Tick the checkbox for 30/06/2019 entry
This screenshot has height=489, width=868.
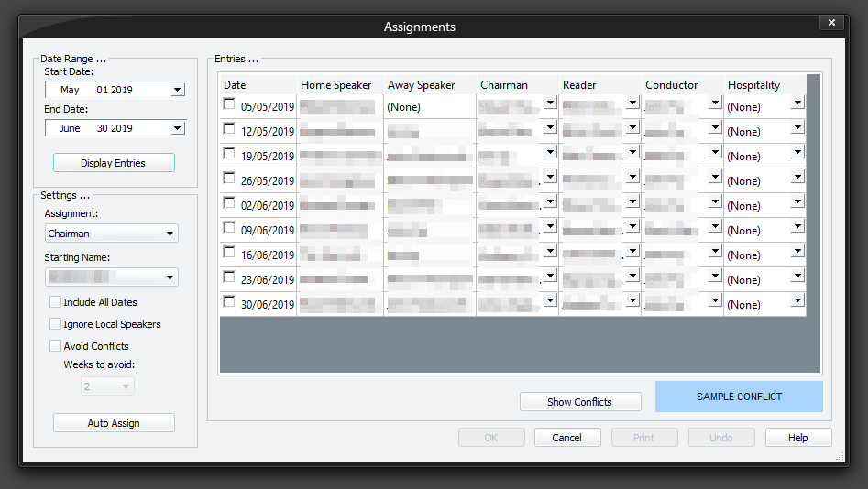pos(229,301)
